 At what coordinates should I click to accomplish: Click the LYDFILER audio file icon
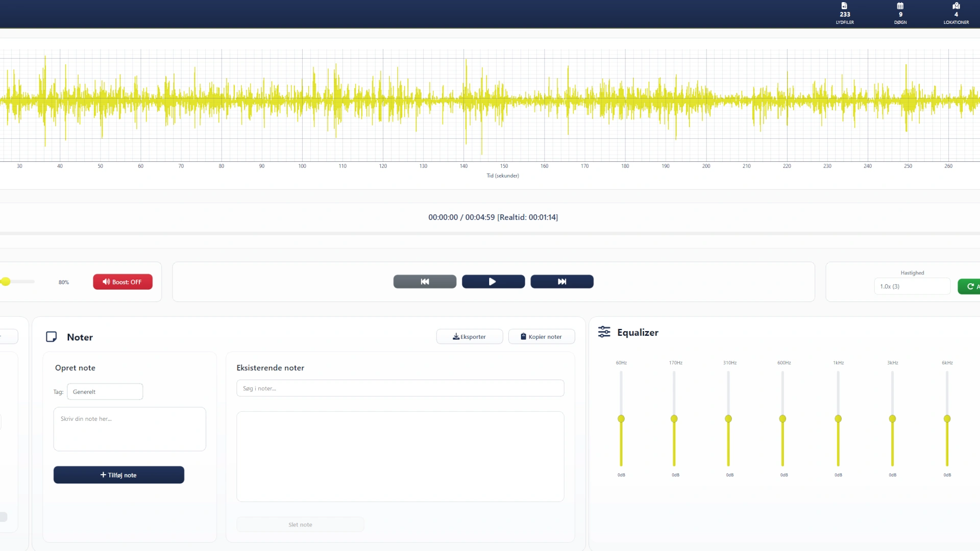(845, 7)
